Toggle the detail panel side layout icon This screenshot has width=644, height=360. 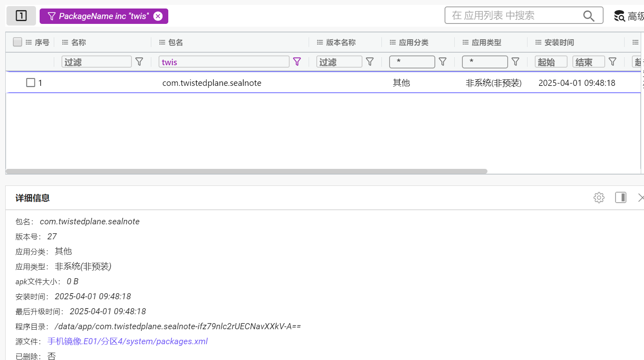coord(621,198)
